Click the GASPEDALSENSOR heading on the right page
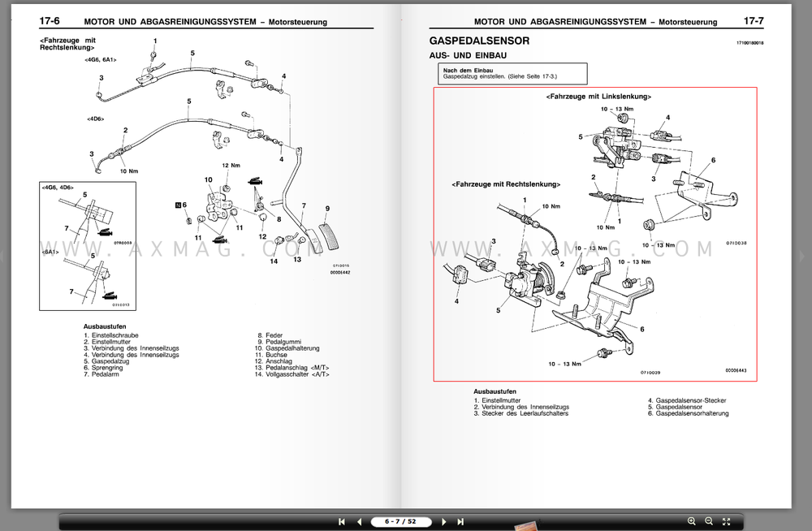 479,41
